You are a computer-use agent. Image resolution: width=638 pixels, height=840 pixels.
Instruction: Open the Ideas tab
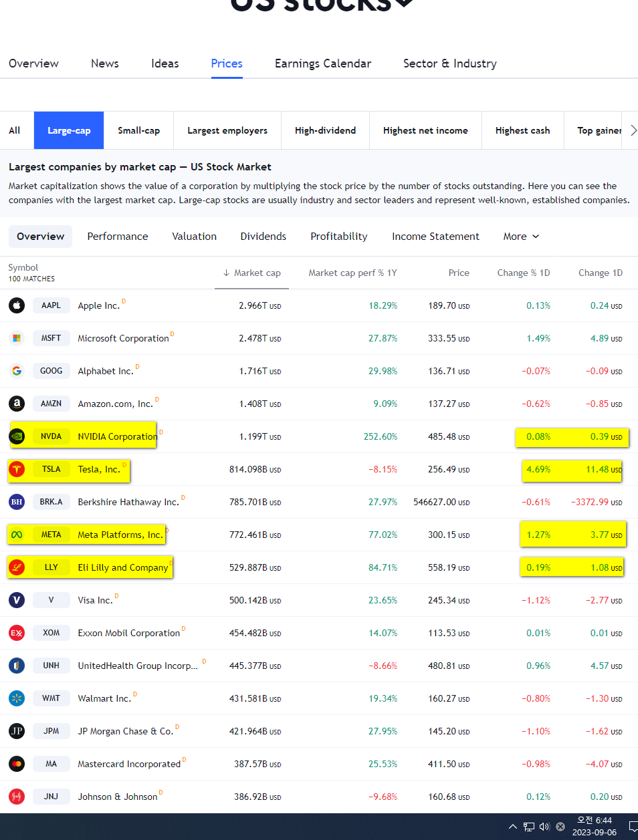click(x=165, y=63)
